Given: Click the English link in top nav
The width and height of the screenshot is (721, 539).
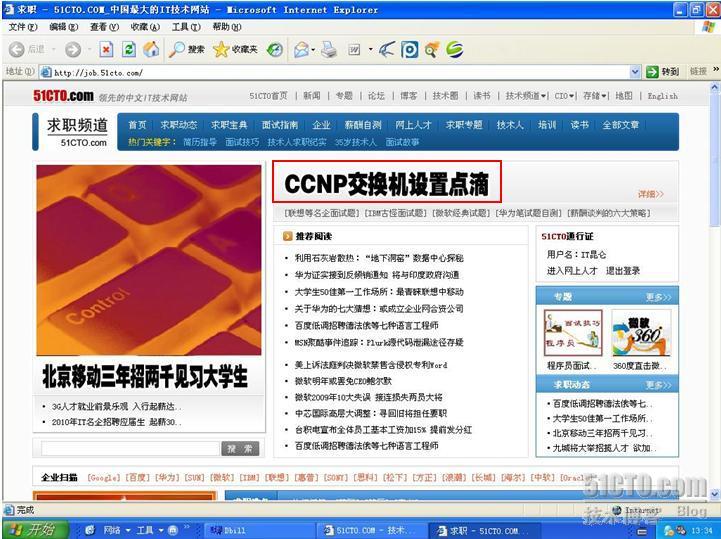Looking at the screenshot, I should point(663,96).
